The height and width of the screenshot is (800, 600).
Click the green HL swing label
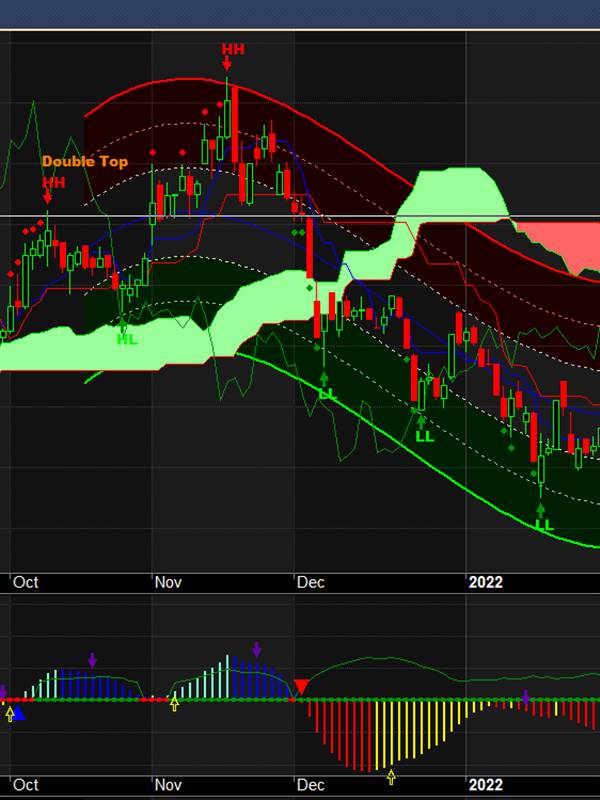(127, 339)
